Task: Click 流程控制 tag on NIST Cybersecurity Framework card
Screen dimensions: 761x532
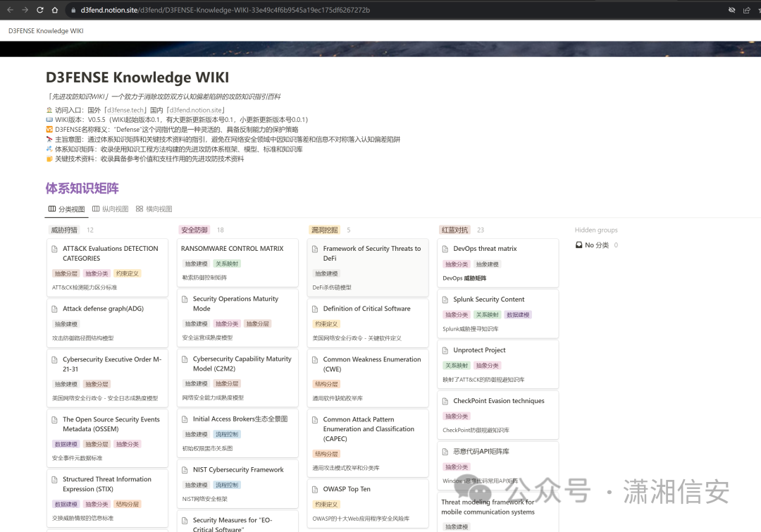Action: pos(227,485)
